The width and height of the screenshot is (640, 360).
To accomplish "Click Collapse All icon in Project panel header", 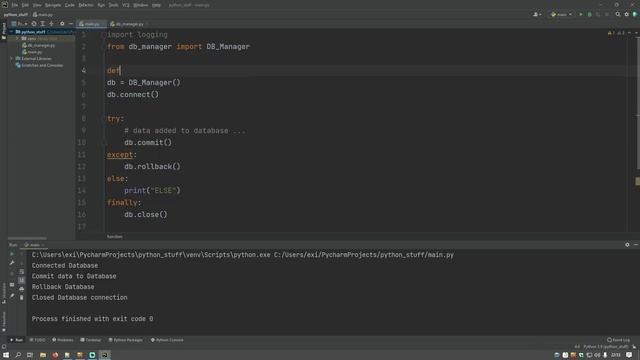I will click(x=51, y=24).
